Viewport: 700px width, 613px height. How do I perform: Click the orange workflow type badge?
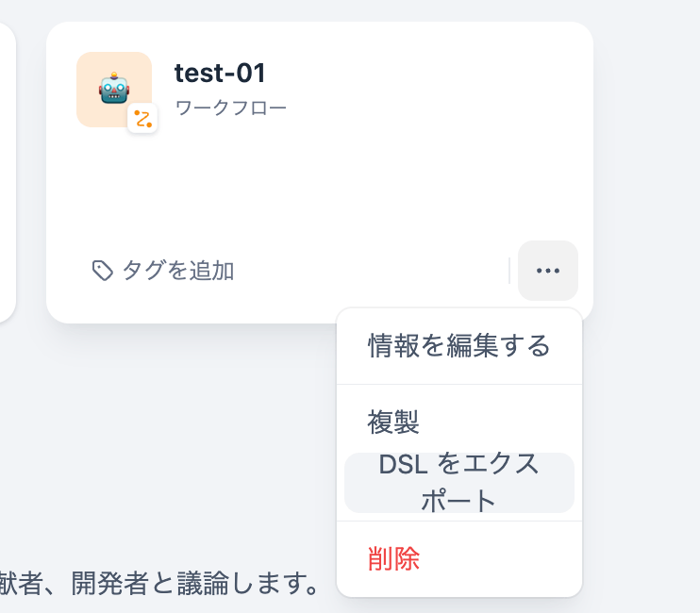point(142,119)
